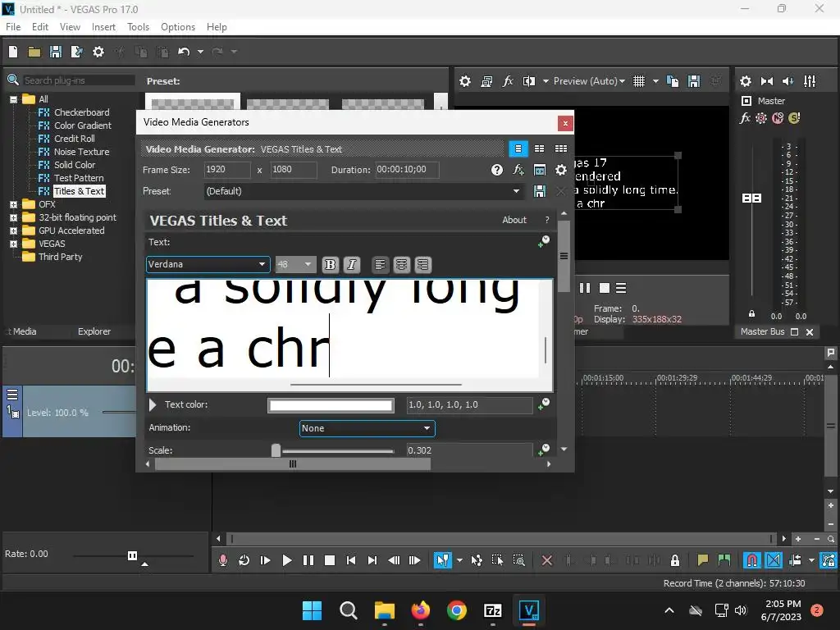
Task: Click the Undo arrow in toolbar
Action: click(184, 52)
